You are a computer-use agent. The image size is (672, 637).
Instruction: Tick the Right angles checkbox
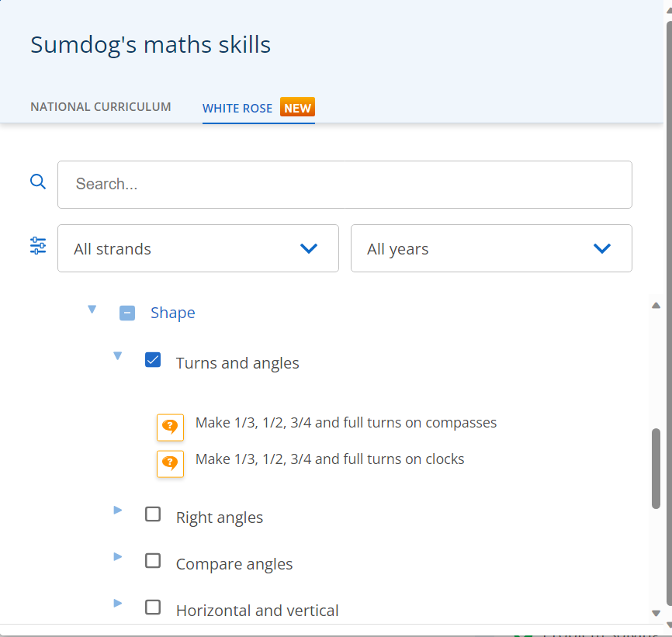pos(153,514)
